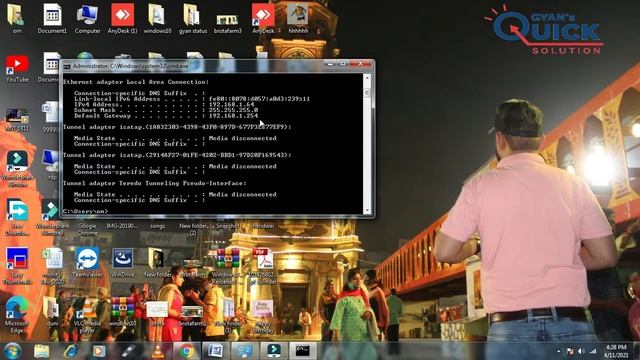This screenshot has width=640, height=360.
Task: Switch to the command prompt taskbar button
Action: tap(302, 351)
